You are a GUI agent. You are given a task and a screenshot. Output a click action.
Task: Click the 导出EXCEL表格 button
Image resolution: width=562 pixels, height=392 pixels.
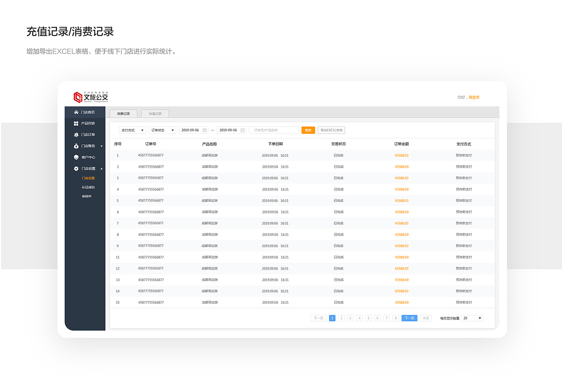[x=331, y=130]
